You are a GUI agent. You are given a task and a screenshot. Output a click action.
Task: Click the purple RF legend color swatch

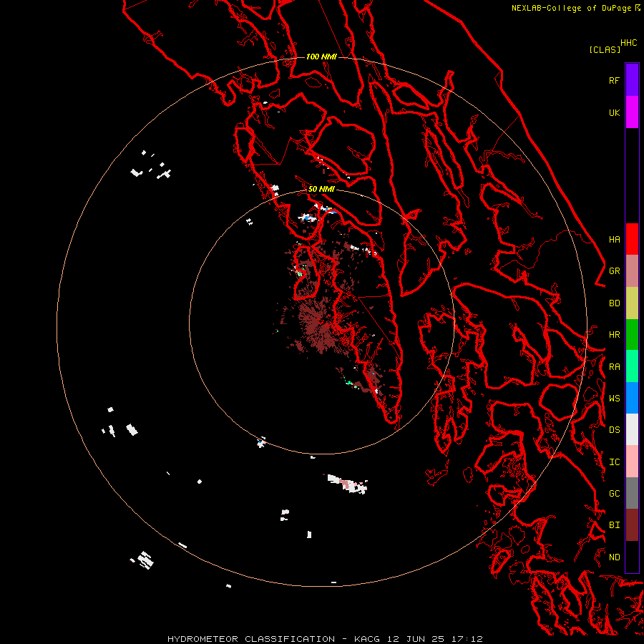point(632,80)
